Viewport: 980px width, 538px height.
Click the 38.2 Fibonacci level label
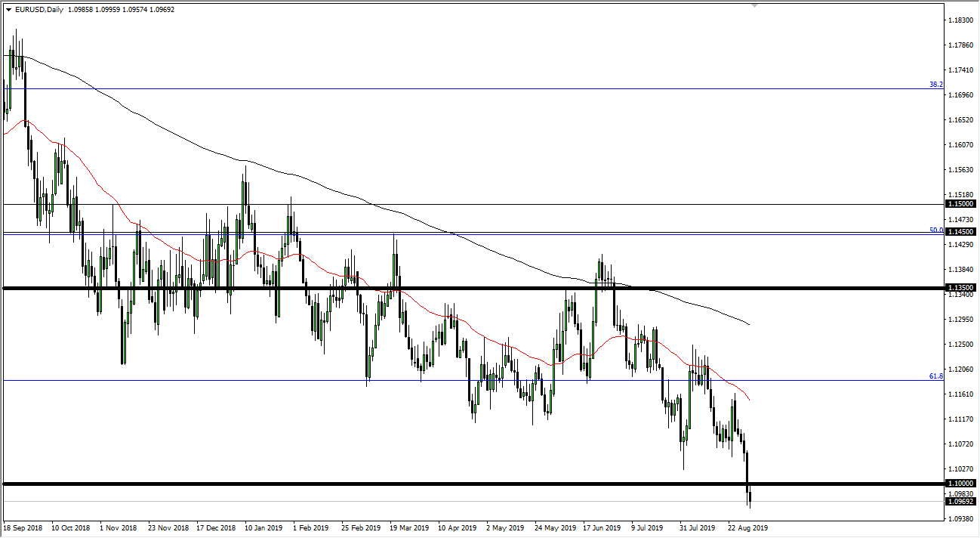(935, 85)
